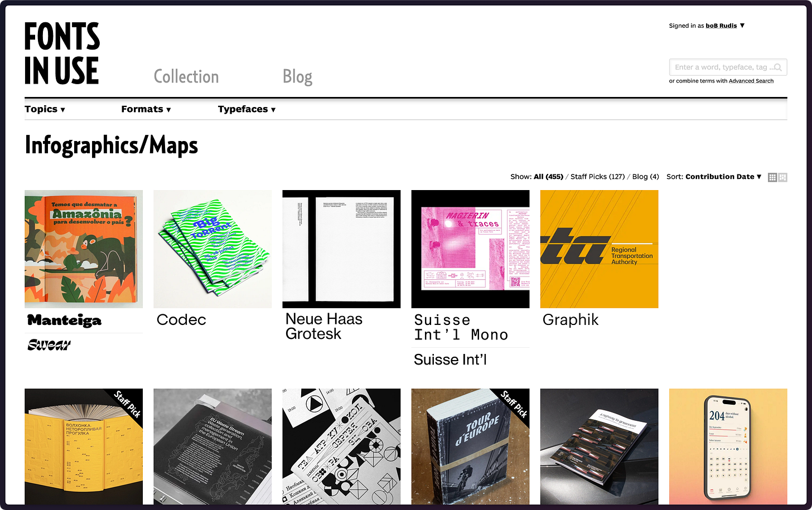Click the Infographics/Maps page heading
Screen dimensions: 812x510
pos(112,145)
